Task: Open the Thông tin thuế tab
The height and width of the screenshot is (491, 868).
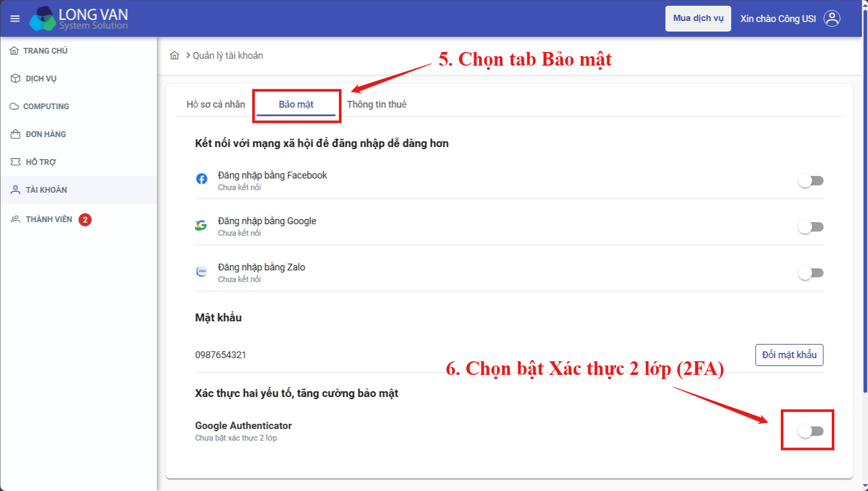Action: point(377,104)
